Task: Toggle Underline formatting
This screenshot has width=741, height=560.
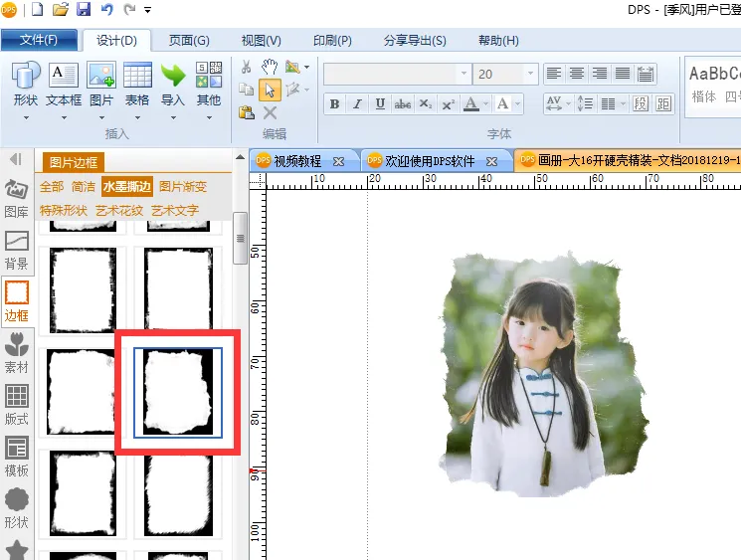Action: [380, 104]
